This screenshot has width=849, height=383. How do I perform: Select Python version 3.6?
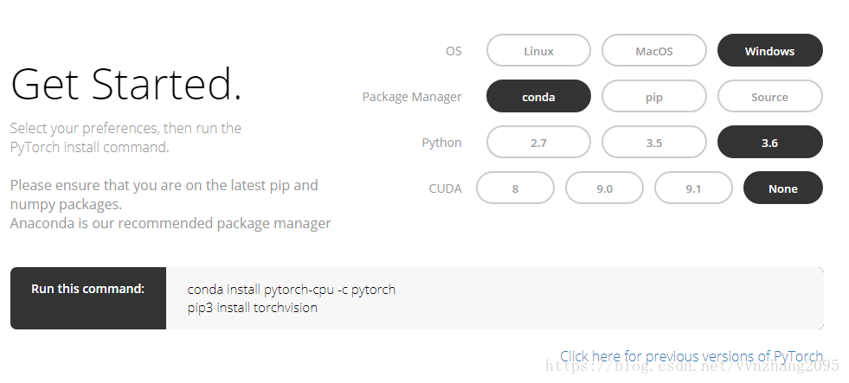[770, 142]
